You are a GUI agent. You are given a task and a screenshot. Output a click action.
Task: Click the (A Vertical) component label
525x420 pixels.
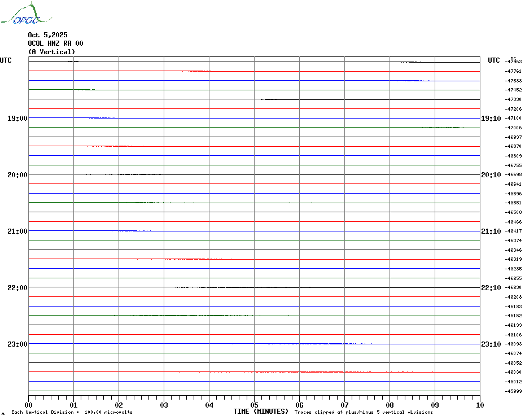point(51,52)
